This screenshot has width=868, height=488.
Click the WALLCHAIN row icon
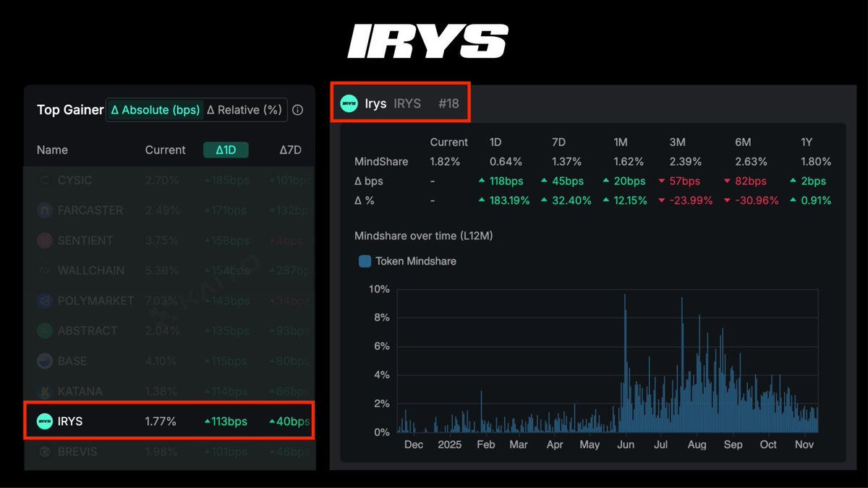pyautogui.click(x=45, y=270)
